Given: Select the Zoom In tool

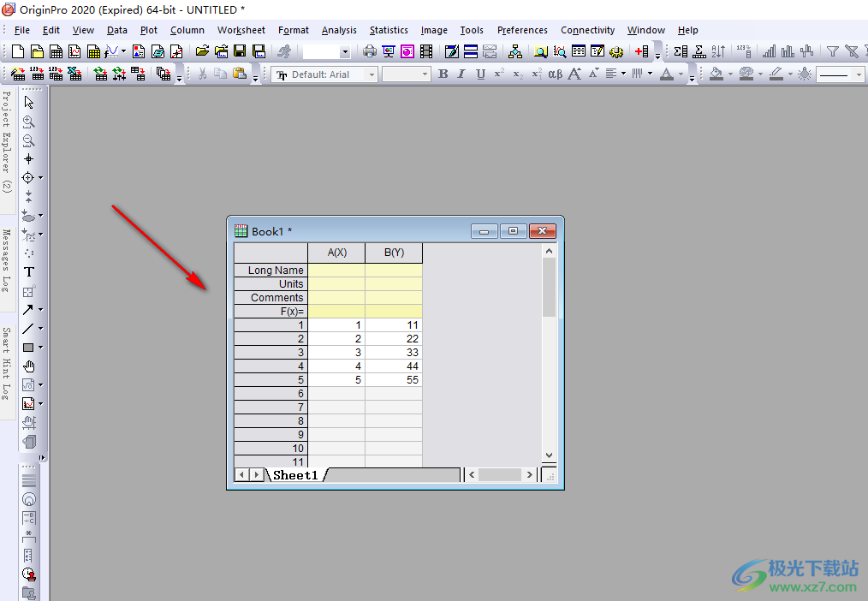Looking at the screenshot, I should [x=29, y=122].
